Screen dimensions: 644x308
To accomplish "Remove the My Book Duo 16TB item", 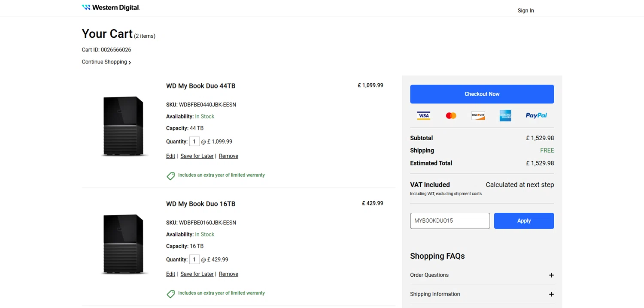I will tap(228, 274).
